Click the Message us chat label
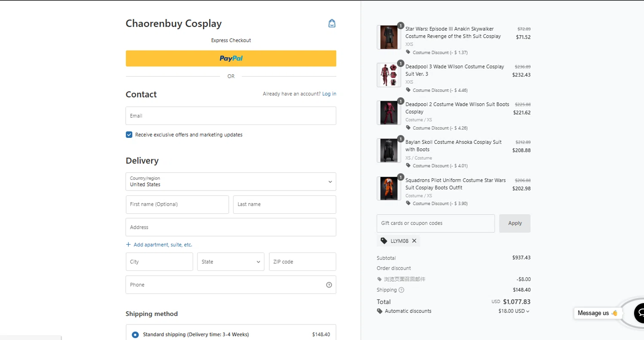 (x=598, y=313)
